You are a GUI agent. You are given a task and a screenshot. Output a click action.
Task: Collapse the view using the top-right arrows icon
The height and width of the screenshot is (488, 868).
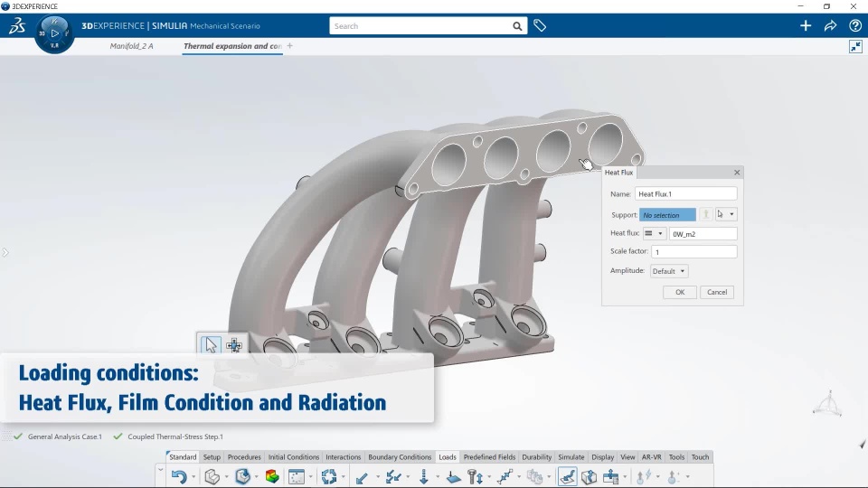point(855,47)
